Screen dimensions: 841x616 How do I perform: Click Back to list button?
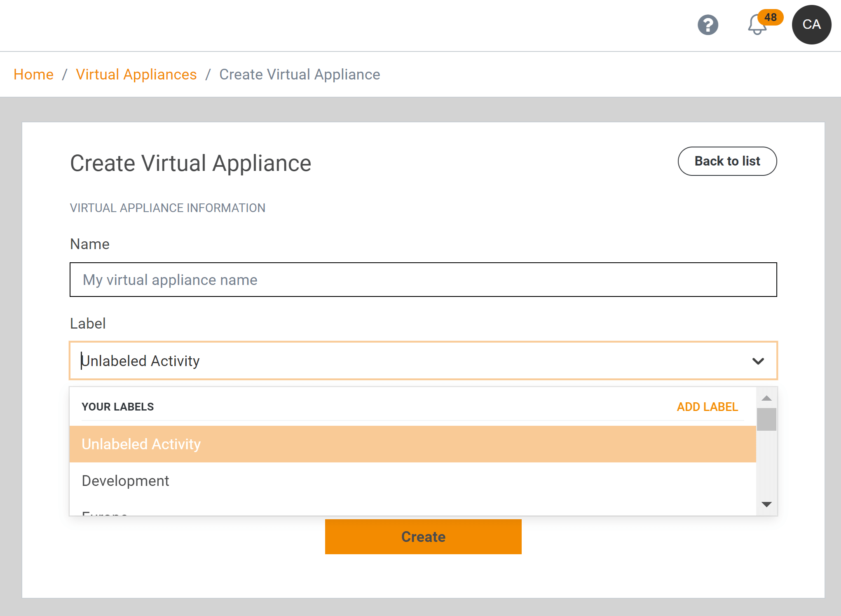[727, 161]
